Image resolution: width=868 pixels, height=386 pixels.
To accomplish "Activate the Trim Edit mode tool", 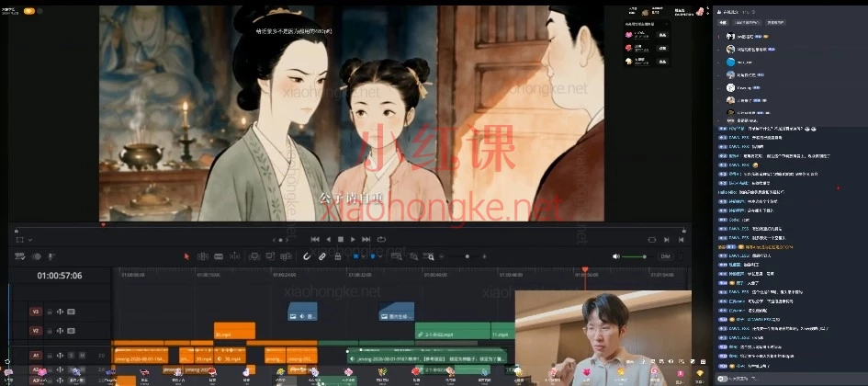I will click(x=203, y=256).
